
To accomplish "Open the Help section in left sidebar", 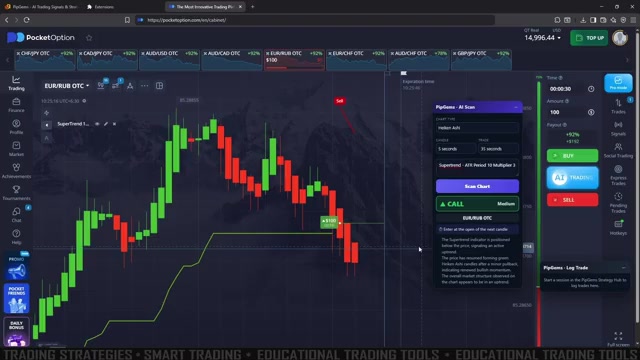I will 16,237.
